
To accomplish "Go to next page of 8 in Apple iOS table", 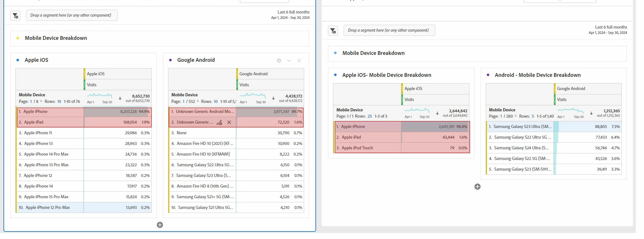I will click(x=41, y=101).
